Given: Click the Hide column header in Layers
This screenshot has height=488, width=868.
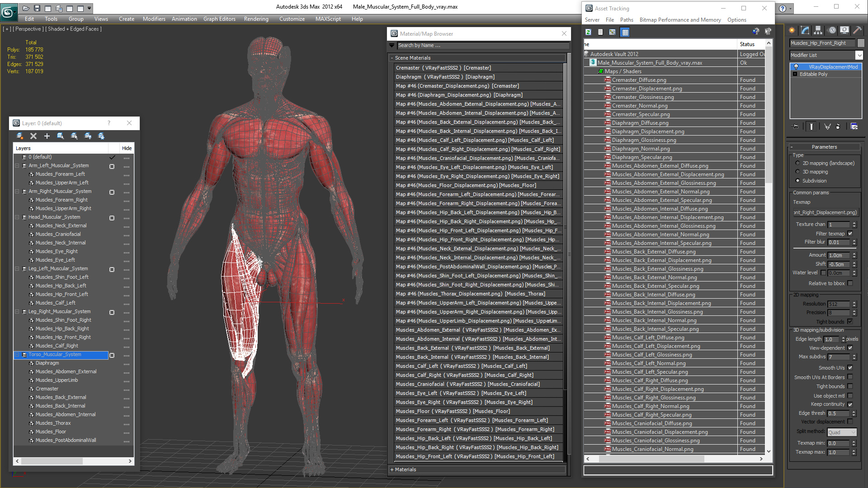Looking at the screenshot, I should (x=127, y=148).
